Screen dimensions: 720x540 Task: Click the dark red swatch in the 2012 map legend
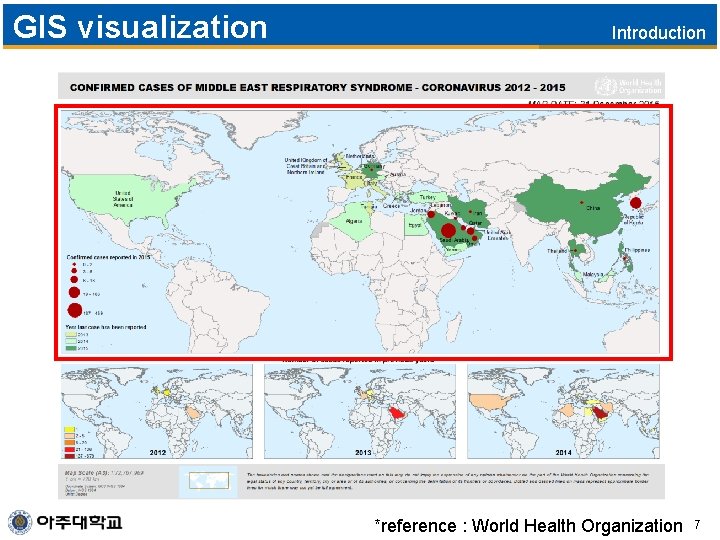point(69,456)
